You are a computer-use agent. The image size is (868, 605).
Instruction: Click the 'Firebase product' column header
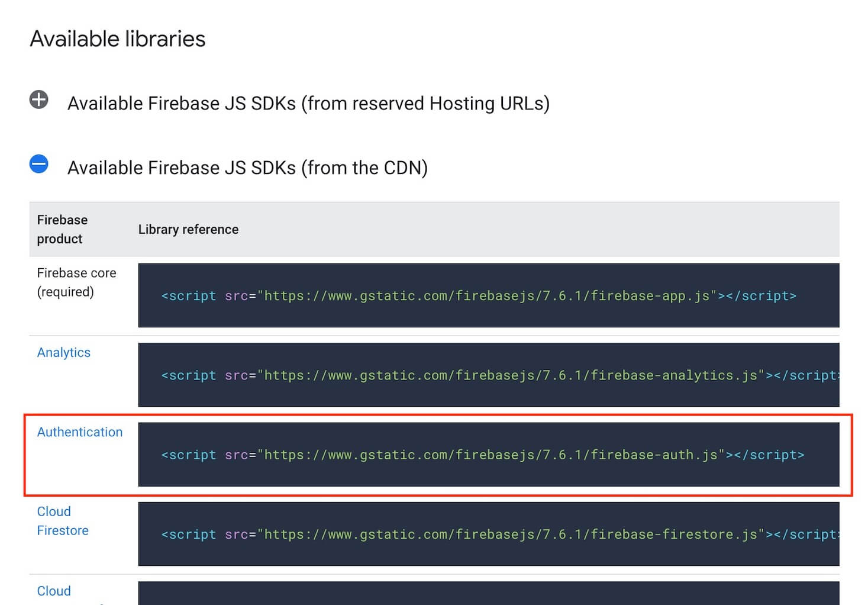tap(62, 229)
